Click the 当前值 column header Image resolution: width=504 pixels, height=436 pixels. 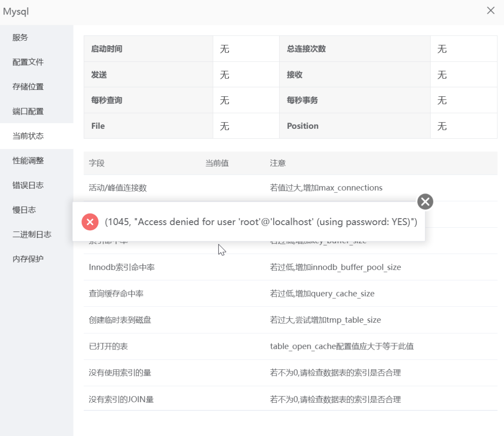click(217, 163)
